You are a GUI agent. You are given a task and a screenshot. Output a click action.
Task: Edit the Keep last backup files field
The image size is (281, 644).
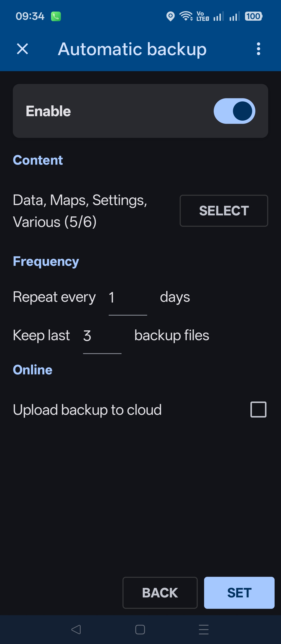[x=102, y=336]
